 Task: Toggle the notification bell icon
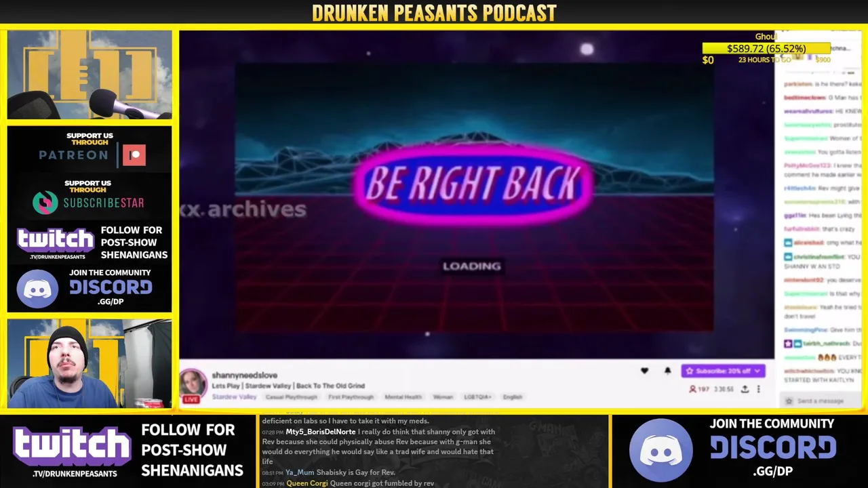(x=667, y=371)
